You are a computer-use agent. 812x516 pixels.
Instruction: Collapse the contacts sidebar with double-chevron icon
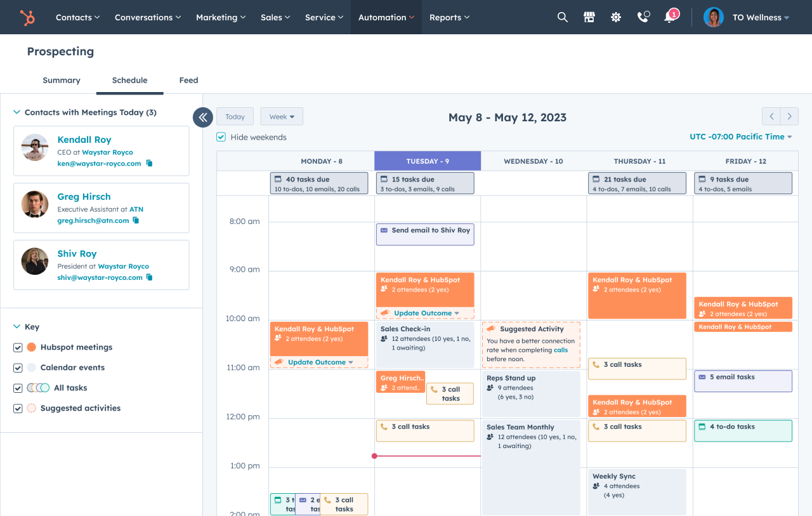(x=202, y=117)
